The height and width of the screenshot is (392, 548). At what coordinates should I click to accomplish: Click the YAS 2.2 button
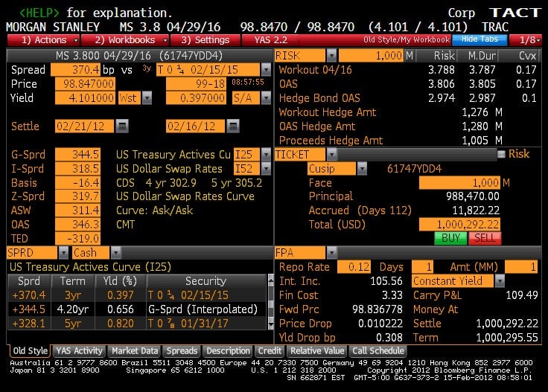270,39
